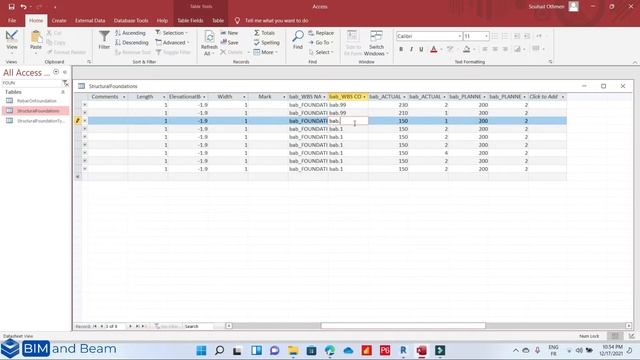Click the Save icon in title bar
The height and width of the screenshot is (360, 640).
coord(11,7)
